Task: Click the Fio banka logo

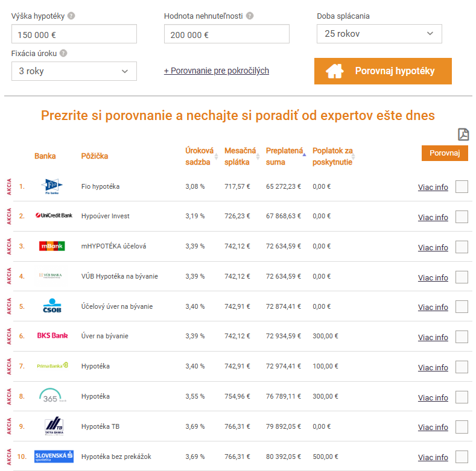Action: point(53,186)
